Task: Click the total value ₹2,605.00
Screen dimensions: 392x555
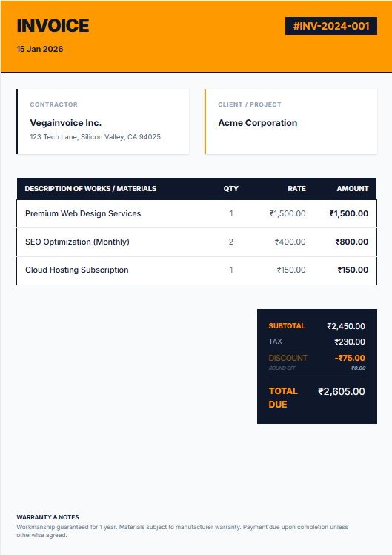Action: coord(342,391)
